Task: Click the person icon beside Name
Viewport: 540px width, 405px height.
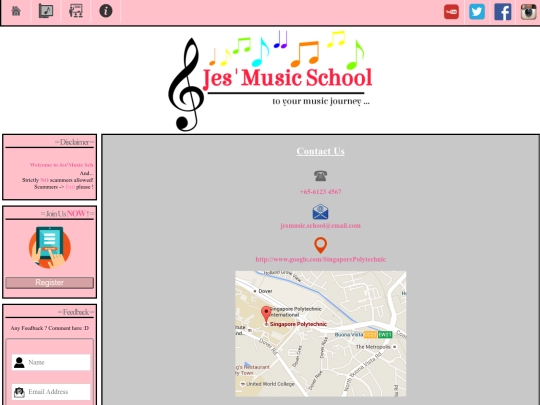Action: tap(19, 362)
